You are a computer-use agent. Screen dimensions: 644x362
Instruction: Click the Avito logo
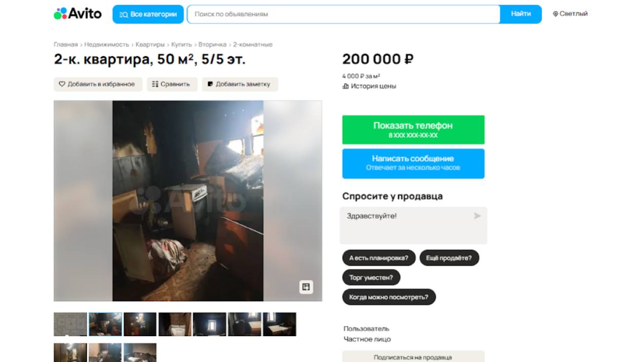pyautogui.click(x=77, y=14)
